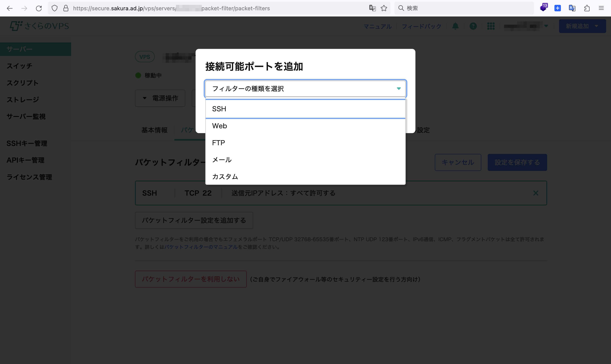Image resolution: width=611 pixels, height=364 pixels.
Task: Open スイッチ in the sidebar
Action: click(19, 66)
